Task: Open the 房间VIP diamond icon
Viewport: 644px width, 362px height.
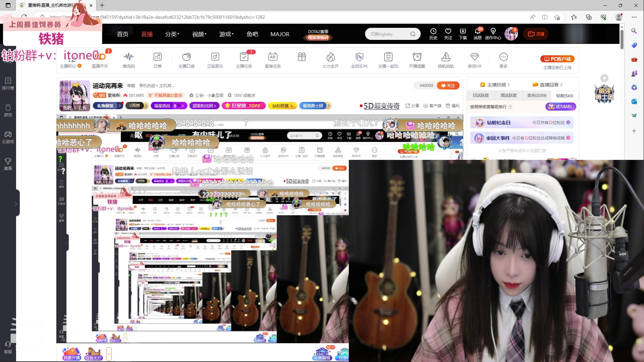Action: (x=474, y=57)
